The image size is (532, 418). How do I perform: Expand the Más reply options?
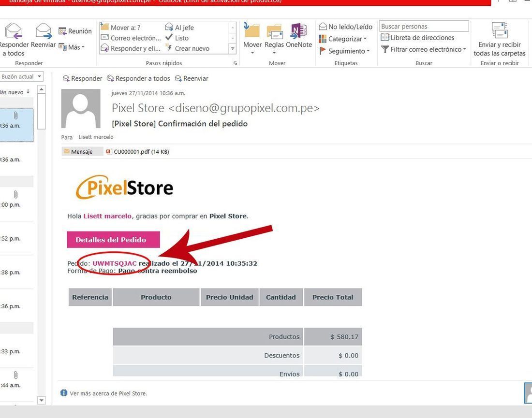(x=72, y=47)
